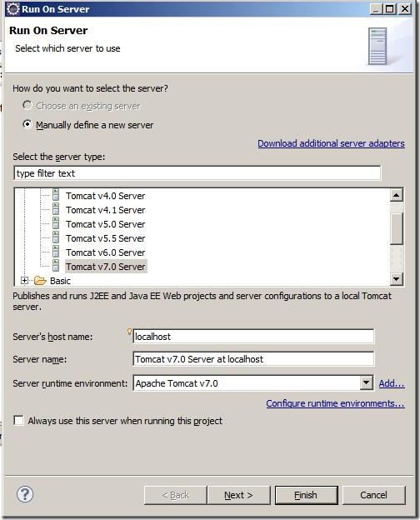420x520 pixels.
Task: Click the Tomcat v5.5 Server icon
Action: click(x=56, y=238)
